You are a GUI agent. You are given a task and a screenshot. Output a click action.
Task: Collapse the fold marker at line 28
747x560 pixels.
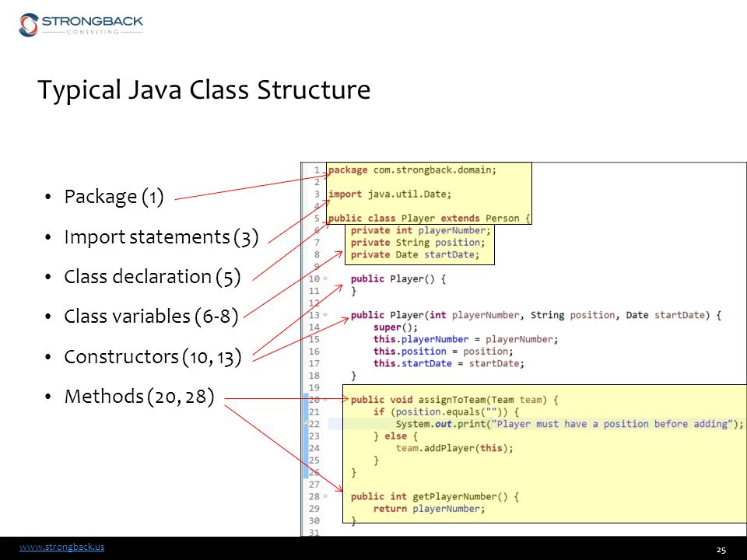(325, 496)
